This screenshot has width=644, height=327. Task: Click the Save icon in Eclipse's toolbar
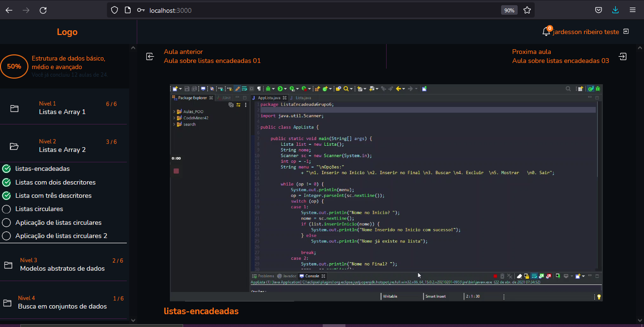[186, 88]
